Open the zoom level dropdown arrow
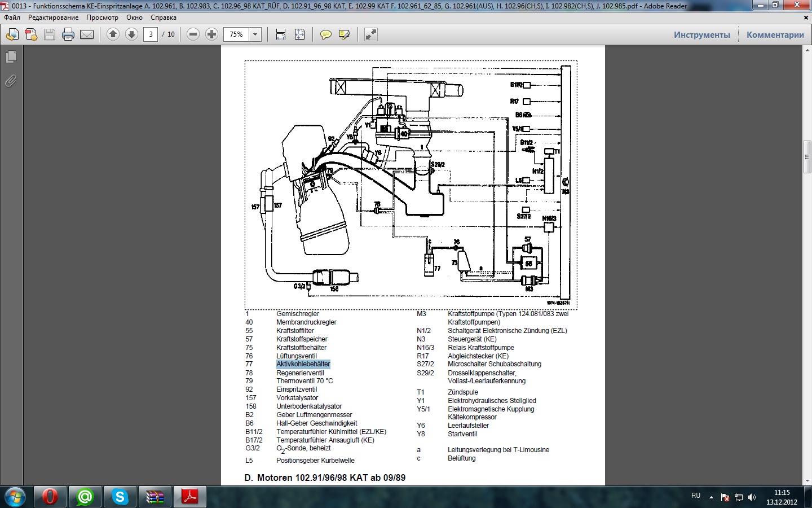This screenshot has height=508, width=812. pyautogui.click(x=255, y=34)
